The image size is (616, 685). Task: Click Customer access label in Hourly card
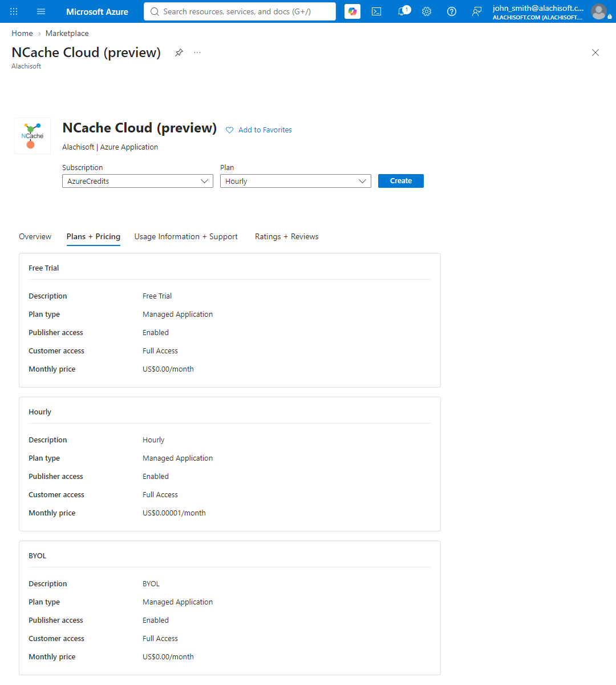(56, 494)
